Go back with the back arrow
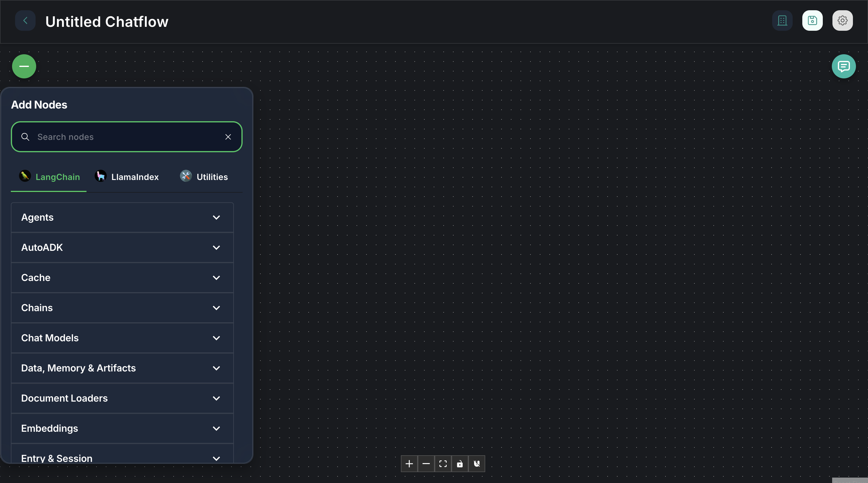 pos(25,21)
